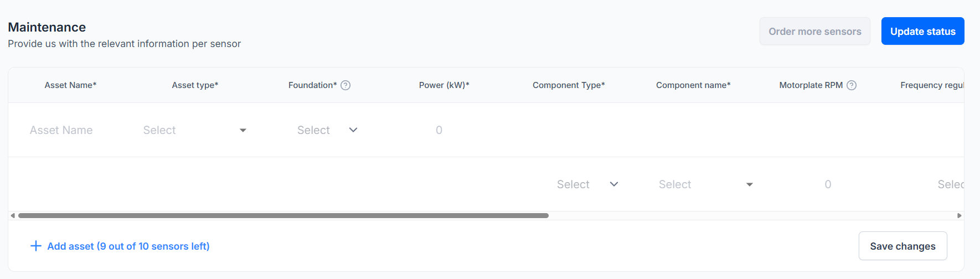980x279 pixels.
Task: Click the left scroll arrow of horizontal scrollbar
Action: [13, 215]
